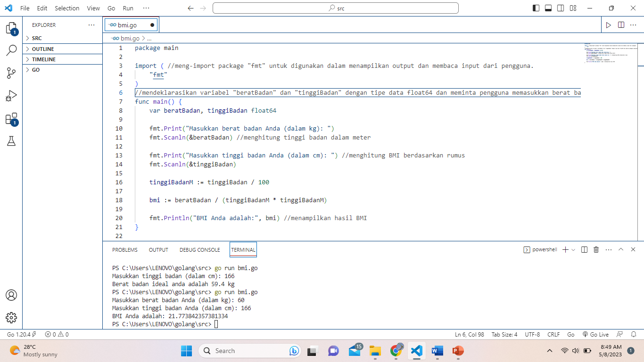Toggle the secondary side bar layout
The width and height of the screenshot is (644, 362).
point(561,8)
